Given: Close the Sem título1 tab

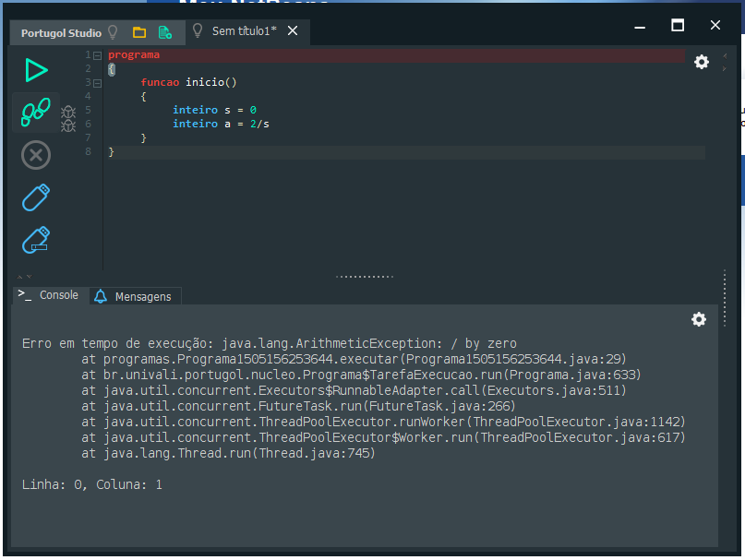Looking at the screenshot, I should click(x=293, y=30).
